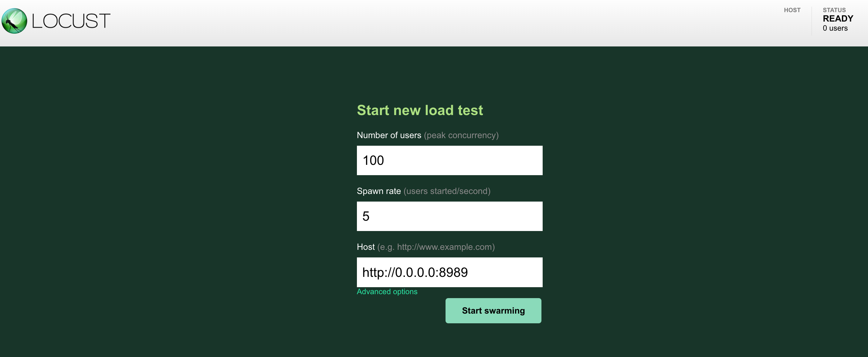Click the Spawn rate label
Image resolution: width=868 pixels, height=357 pixels.
click(379, 191)
